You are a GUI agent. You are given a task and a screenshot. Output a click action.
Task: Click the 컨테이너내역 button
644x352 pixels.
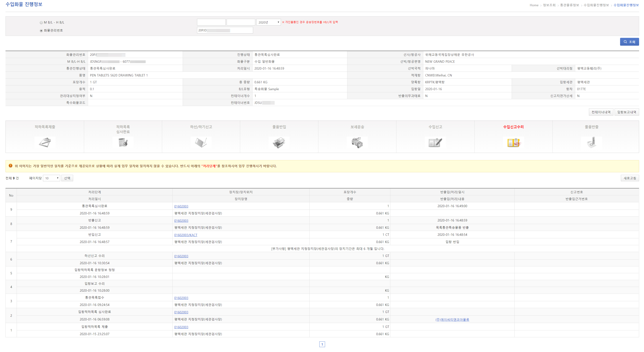601,112
